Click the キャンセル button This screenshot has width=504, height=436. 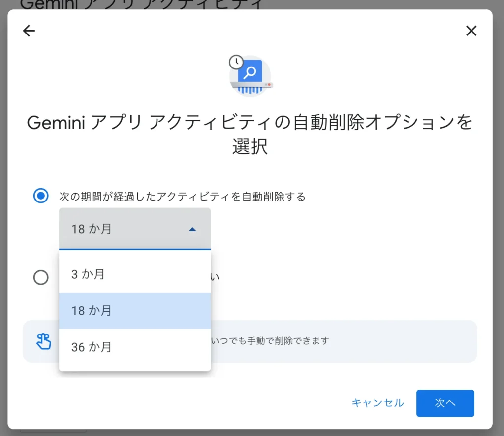[378, 403]
